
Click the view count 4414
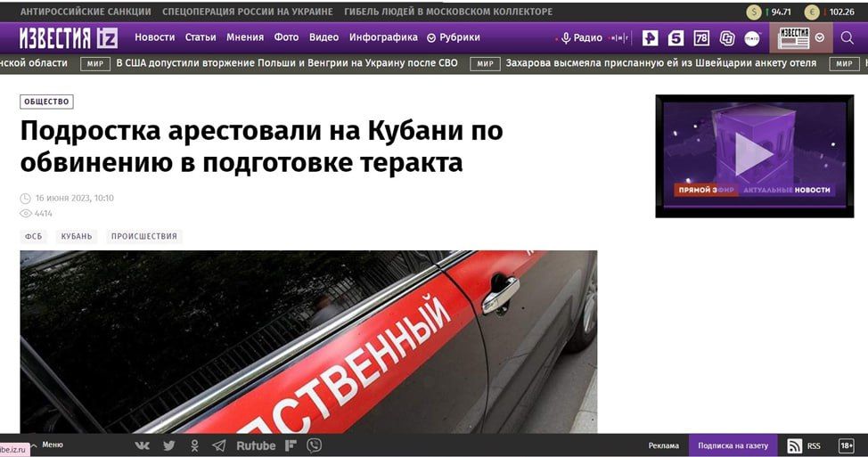click(43, 214)
